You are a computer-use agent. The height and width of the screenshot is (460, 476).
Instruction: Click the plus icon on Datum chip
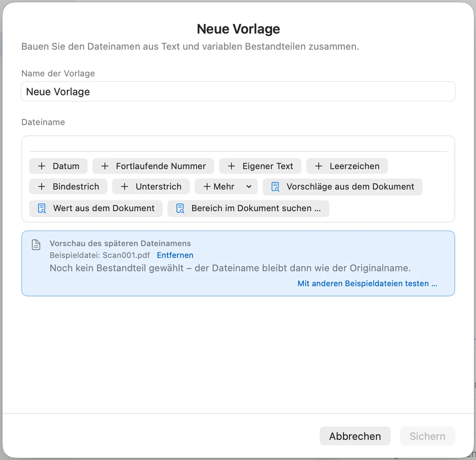[42, 166]
